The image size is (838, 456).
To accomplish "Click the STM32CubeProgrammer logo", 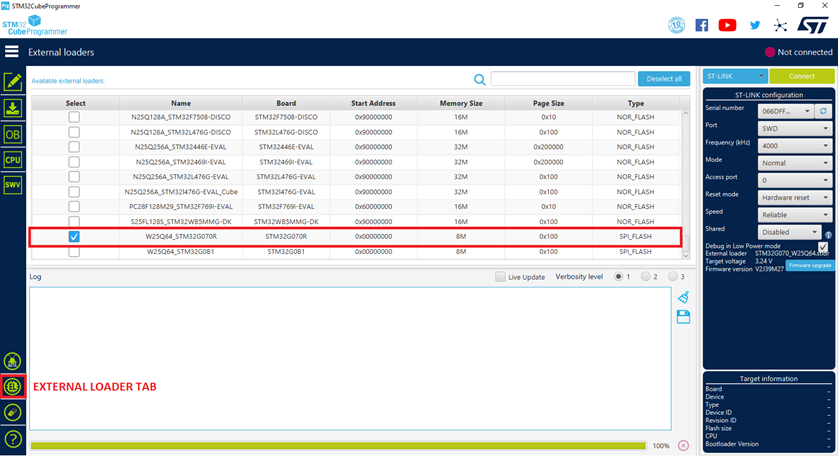I will (35, 26).
